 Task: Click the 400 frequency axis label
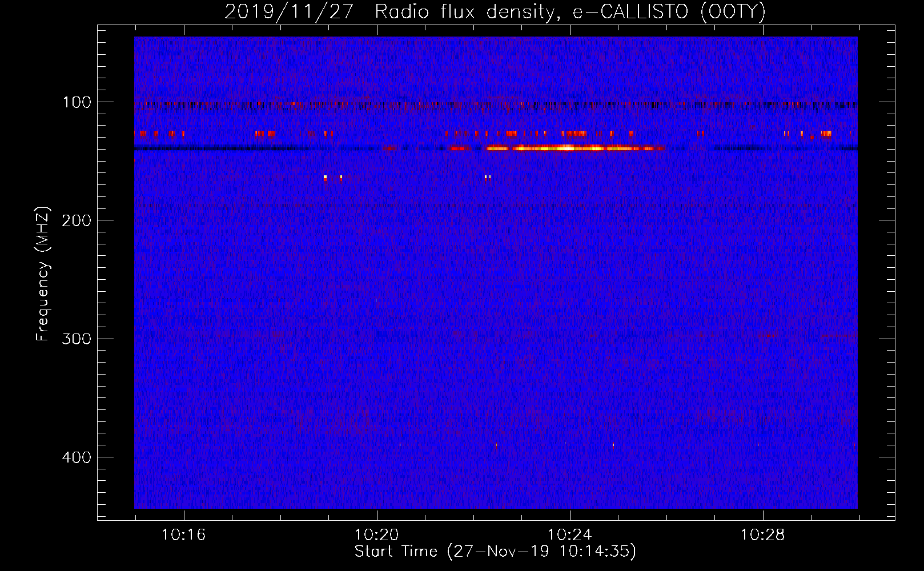coord(77,457)
